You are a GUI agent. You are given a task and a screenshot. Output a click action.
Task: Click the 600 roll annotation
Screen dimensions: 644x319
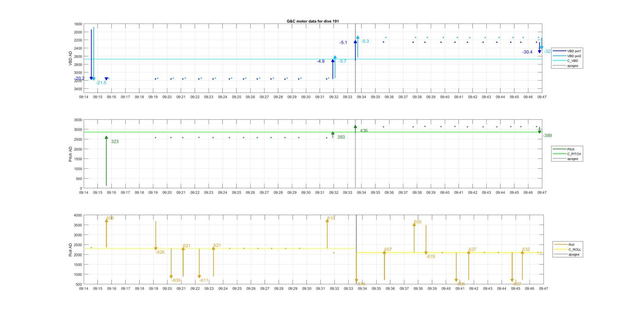pos(418,222)
